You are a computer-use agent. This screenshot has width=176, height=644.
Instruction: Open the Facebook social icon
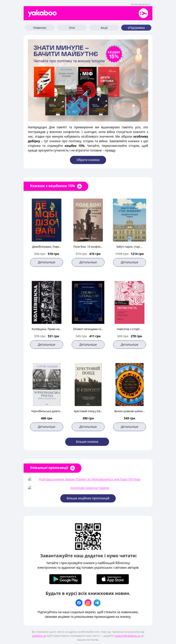click(79, 603)
